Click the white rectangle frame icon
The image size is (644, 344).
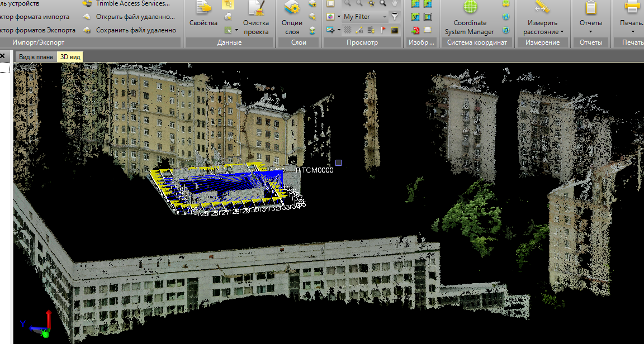tap(428, 30)
